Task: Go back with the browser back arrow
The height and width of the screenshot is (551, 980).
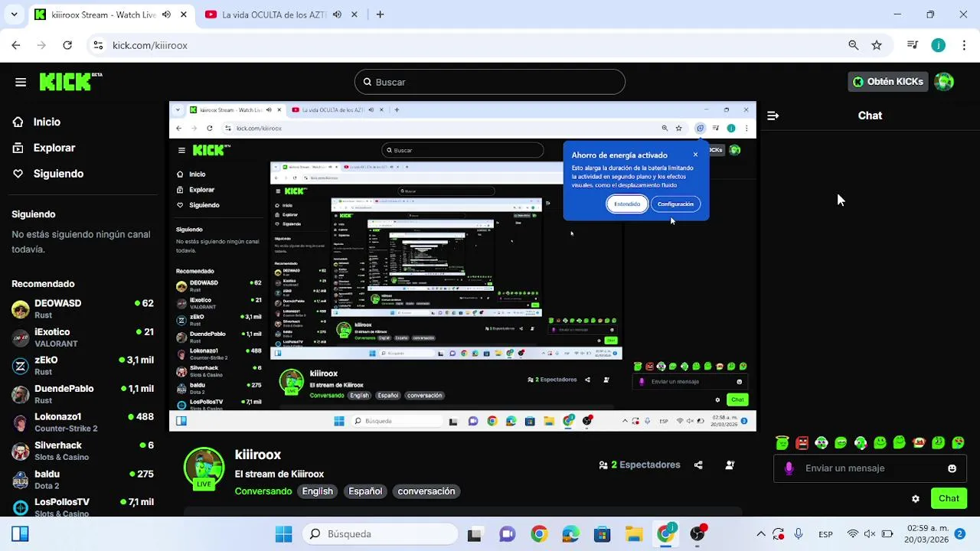Action: [16, 45]
